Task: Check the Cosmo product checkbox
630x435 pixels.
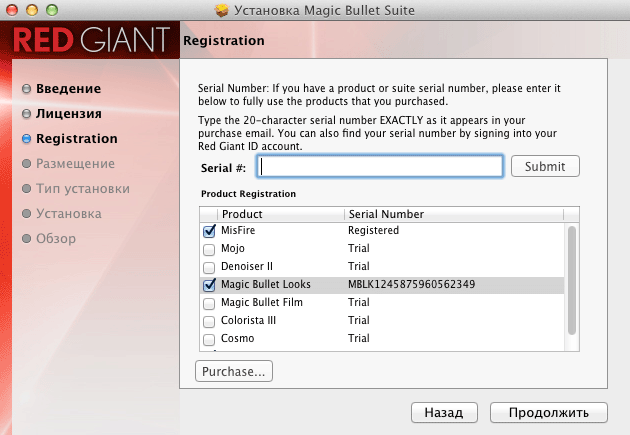Action: pos(209,340)
